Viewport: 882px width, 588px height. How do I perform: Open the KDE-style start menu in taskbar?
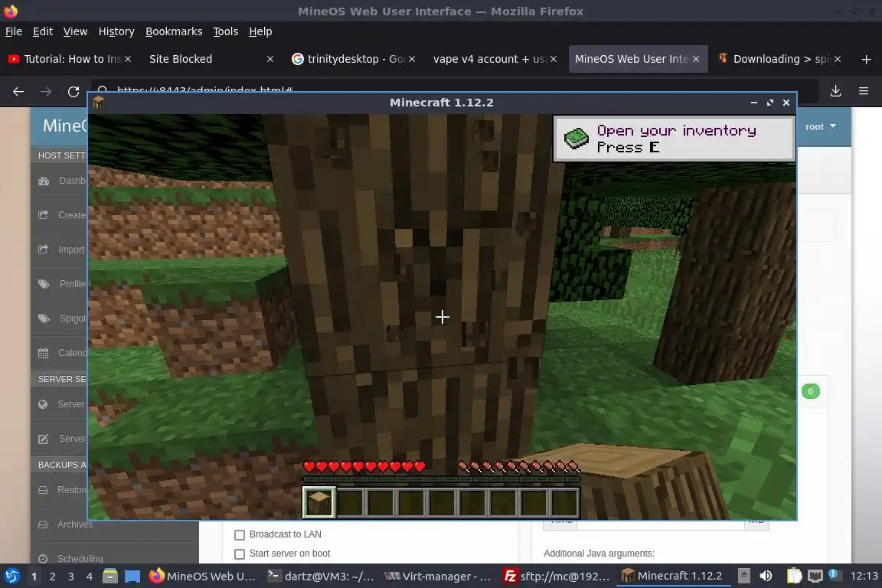click(11, 577)
